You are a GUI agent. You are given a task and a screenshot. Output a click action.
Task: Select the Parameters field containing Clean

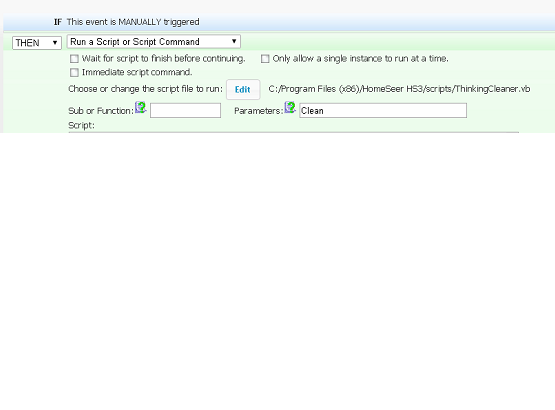383,110
